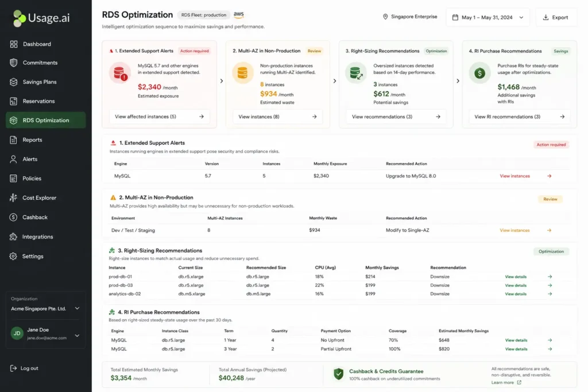Open Savings Plans in sidebar
Image resolution: width=588 pixels, height=392 pixels.
click(x=40, y=81)
